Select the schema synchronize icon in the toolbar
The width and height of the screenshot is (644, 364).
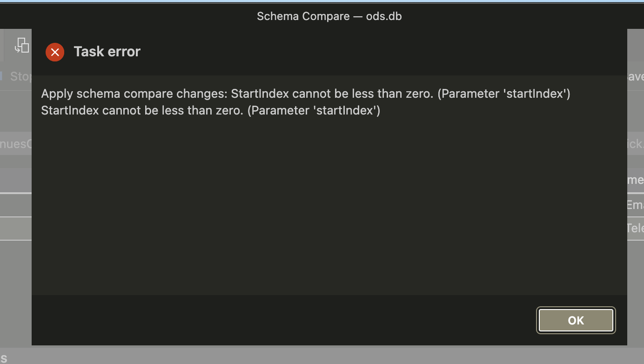(x=21, y=45)
